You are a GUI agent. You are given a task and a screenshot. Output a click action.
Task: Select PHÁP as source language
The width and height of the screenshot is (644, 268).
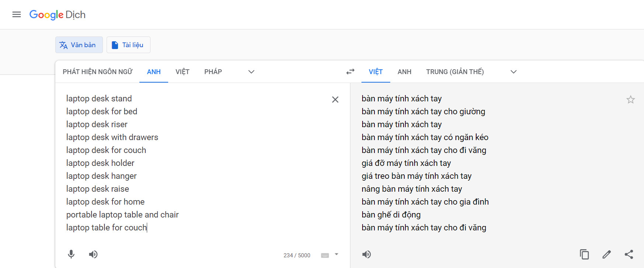213,72
